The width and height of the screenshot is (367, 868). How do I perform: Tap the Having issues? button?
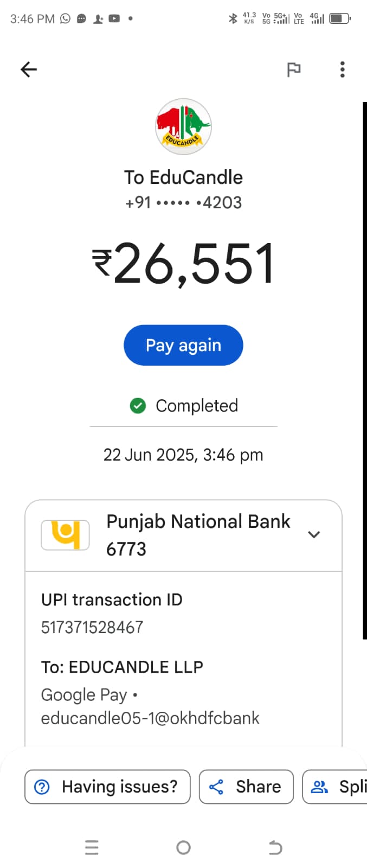tap(107, 787)
